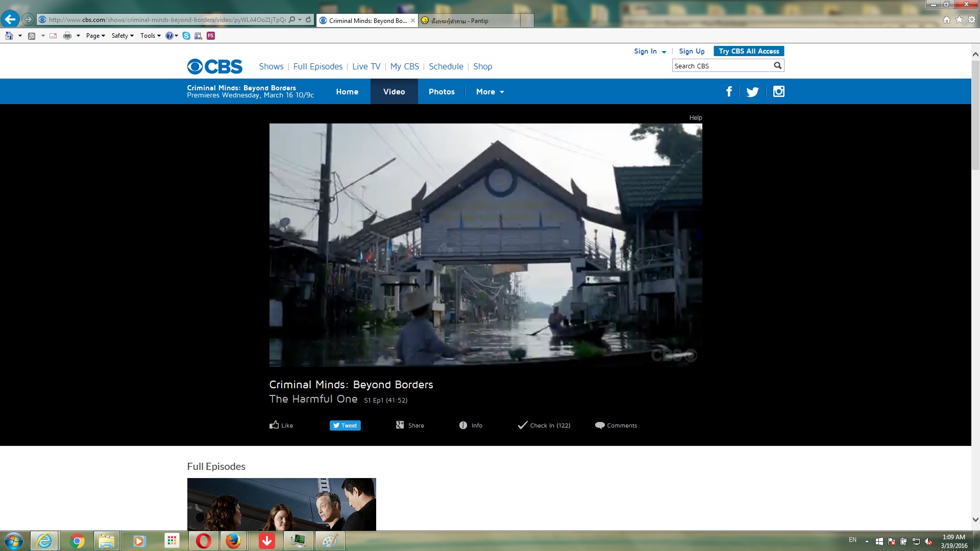Click the RSS feeds icon in command bar
The height and width of the screenshot is (551, 980).
[32, 36]
